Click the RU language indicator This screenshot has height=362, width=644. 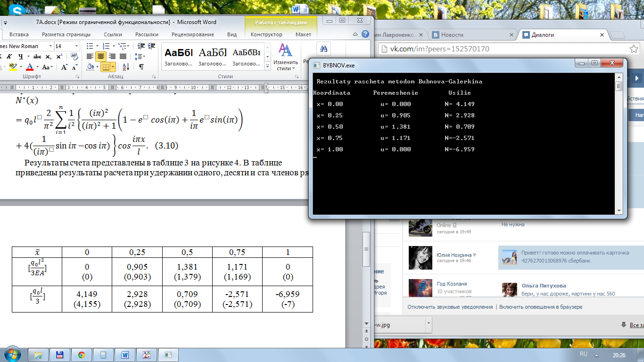coord(583,354)
